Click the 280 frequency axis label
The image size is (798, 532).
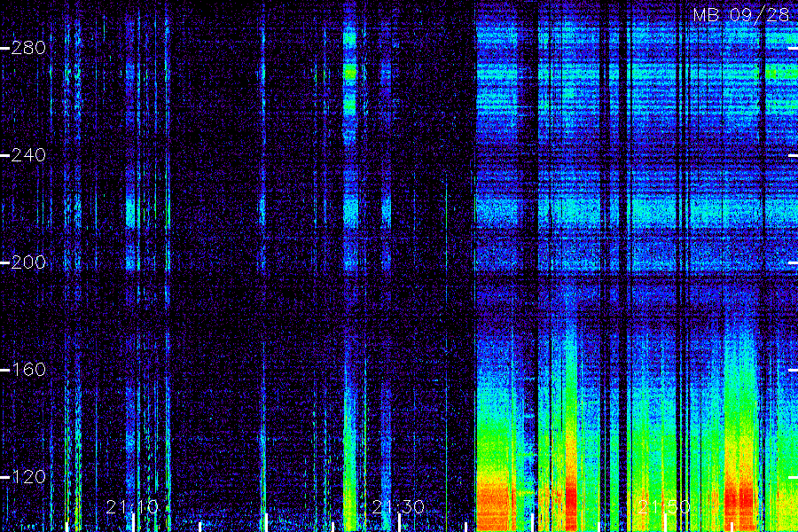(x=28, y=48)
